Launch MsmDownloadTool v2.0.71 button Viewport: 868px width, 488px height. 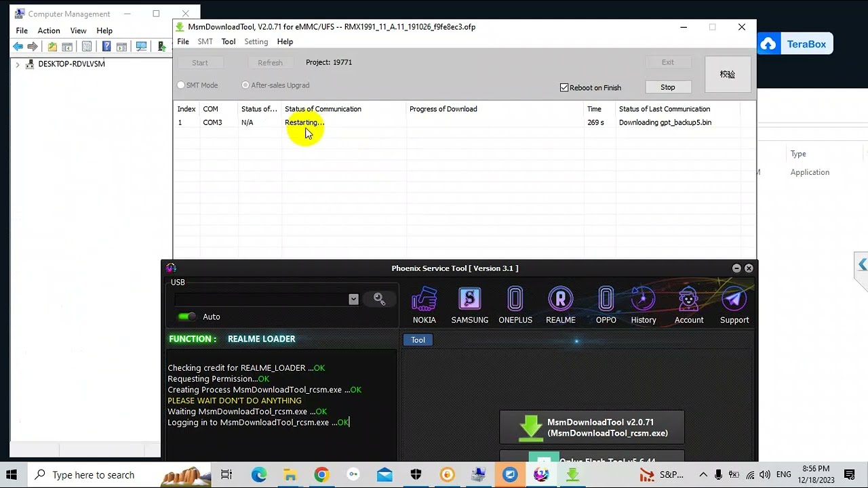(x=592, y=428)
